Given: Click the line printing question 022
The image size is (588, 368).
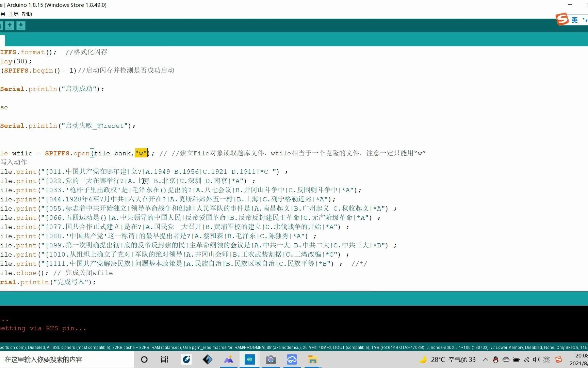Looking at the screenshot, I should pyautogui.click(x=128, y=181).
